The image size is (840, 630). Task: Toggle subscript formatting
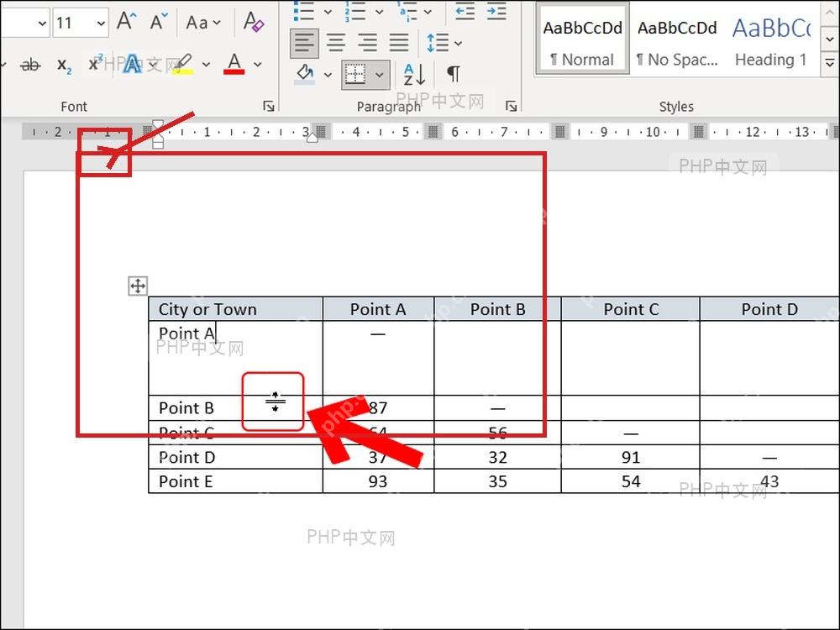tap(64, 66)
